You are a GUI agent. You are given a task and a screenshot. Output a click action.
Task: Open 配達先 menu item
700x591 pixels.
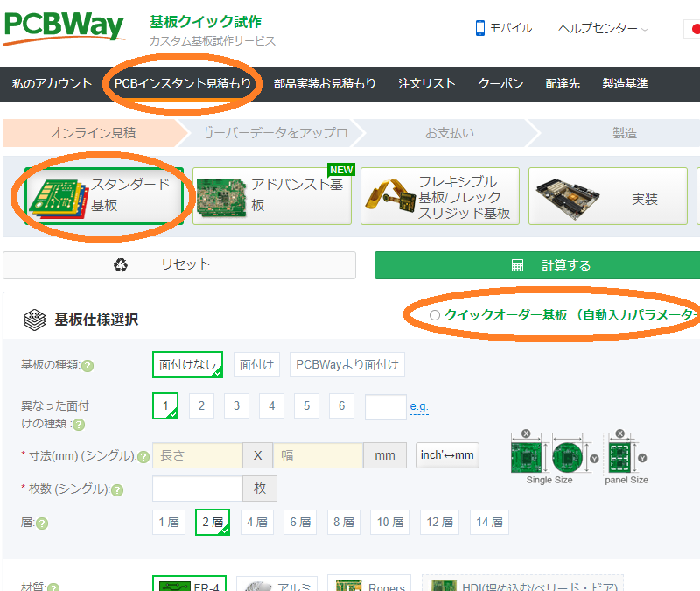[x=563, y=83]
